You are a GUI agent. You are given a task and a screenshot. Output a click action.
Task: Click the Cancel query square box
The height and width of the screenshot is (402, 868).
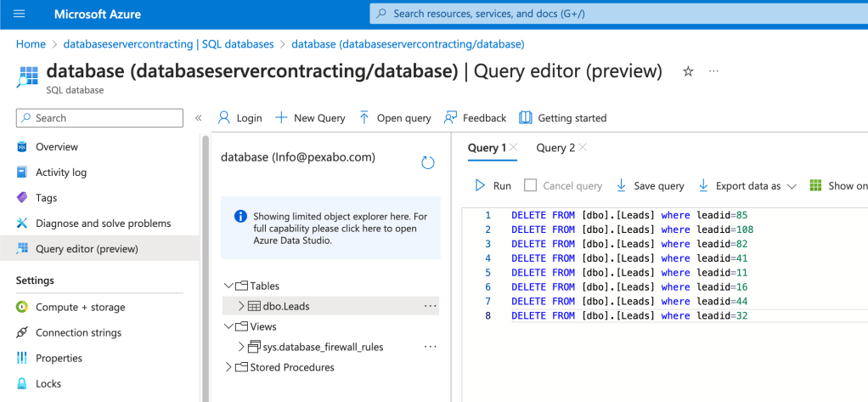coord(530,185)
